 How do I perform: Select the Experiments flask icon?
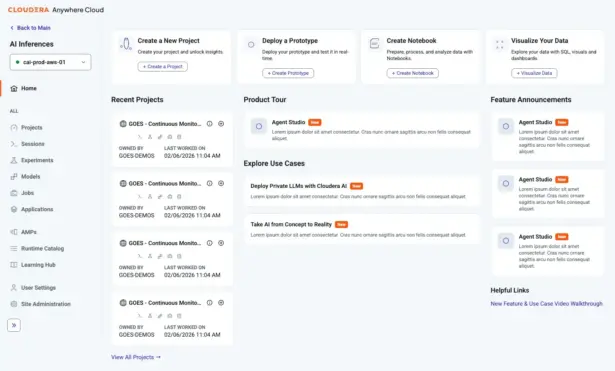click(14, 160)
